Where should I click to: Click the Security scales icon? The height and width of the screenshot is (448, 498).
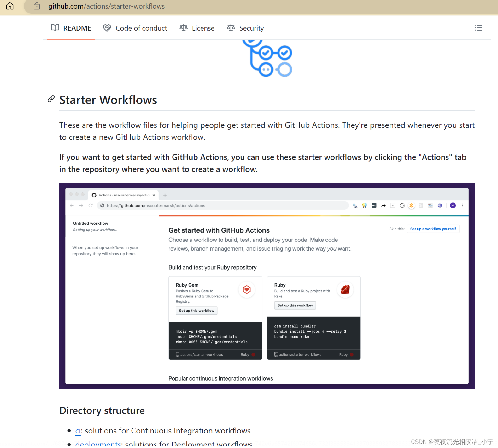pos(231,28)
